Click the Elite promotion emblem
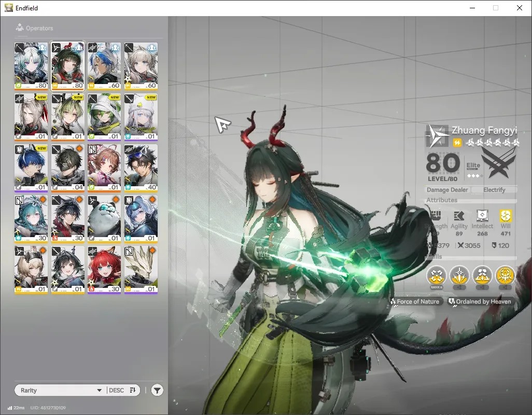Image resolution: width=532 pixels, height=415 pixels. (x=498, y=164)
